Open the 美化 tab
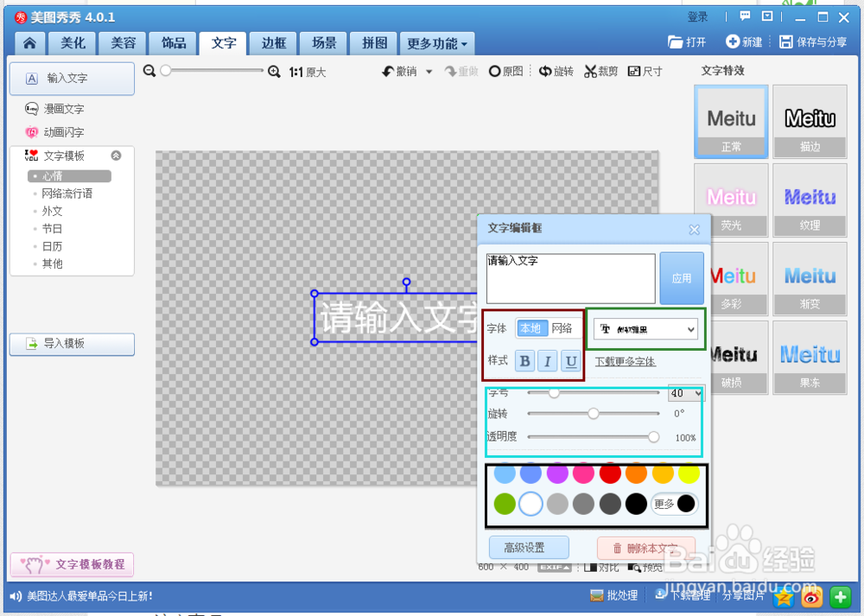864x616 pixels. (x=73, y=43)
